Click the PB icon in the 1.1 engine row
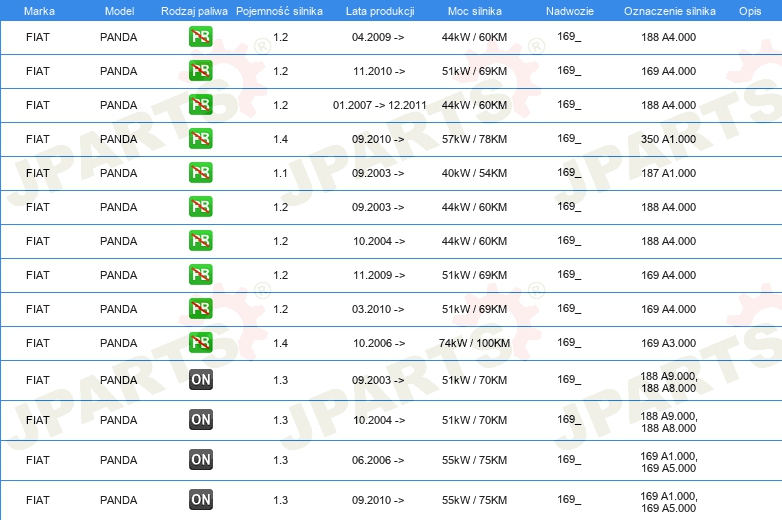Image resolution: width=782 pixels, height=520 pixels. point(200,173)
